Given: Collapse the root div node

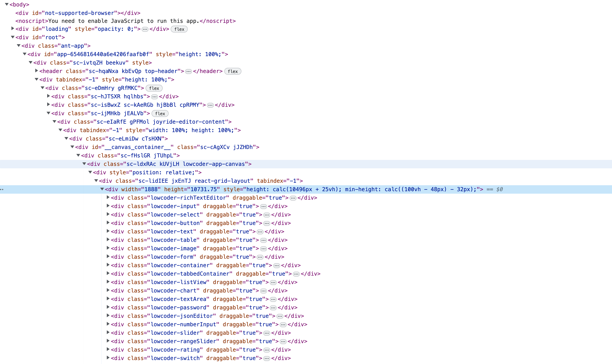Looking at the screenshot, I should tap(13, 37).
